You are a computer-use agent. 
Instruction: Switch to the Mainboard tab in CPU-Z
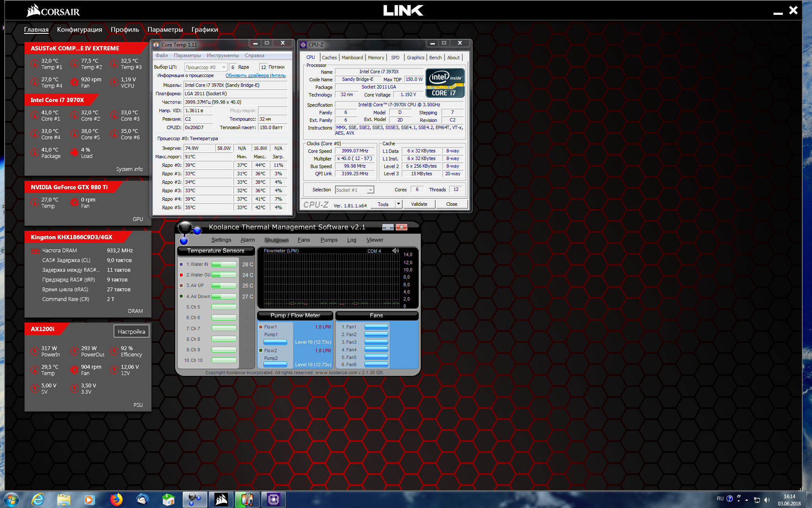click(352, 58)
